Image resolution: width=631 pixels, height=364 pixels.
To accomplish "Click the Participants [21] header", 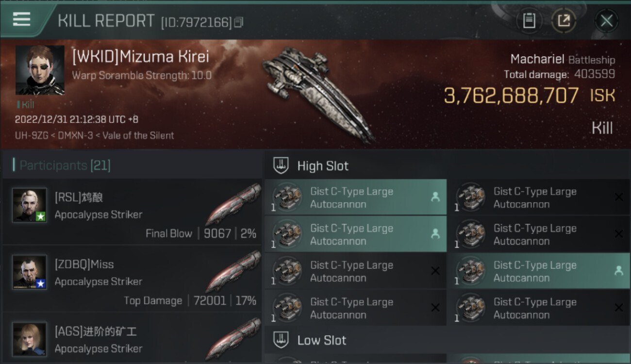I will pyautogui.click(x=65, y=165).
